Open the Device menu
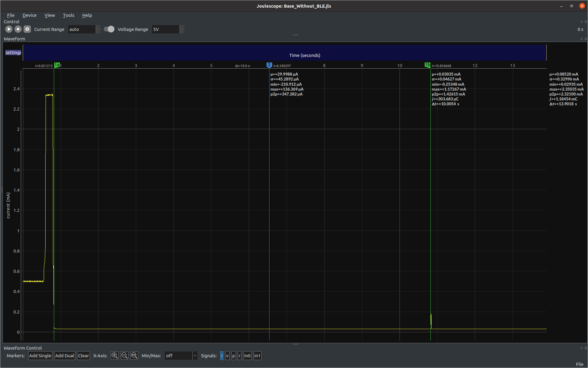This screenshot has width=588, height=368. 29,15
